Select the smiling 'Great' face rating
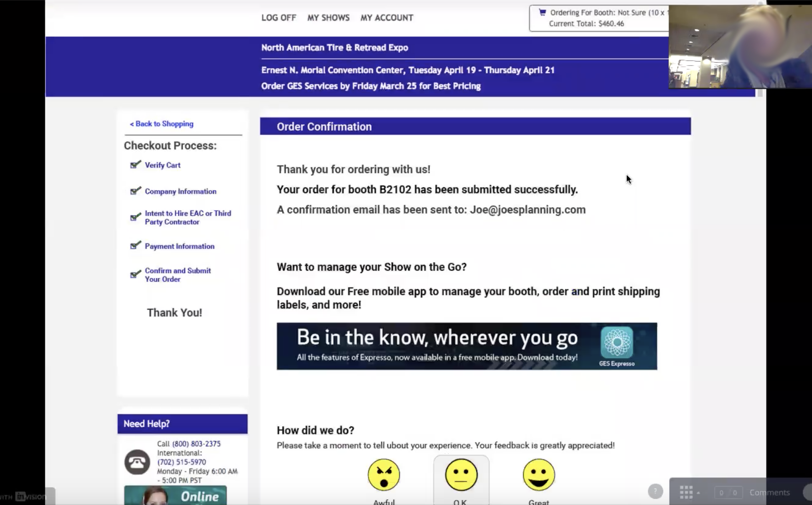812x505 pixels. tap(539, 474)
